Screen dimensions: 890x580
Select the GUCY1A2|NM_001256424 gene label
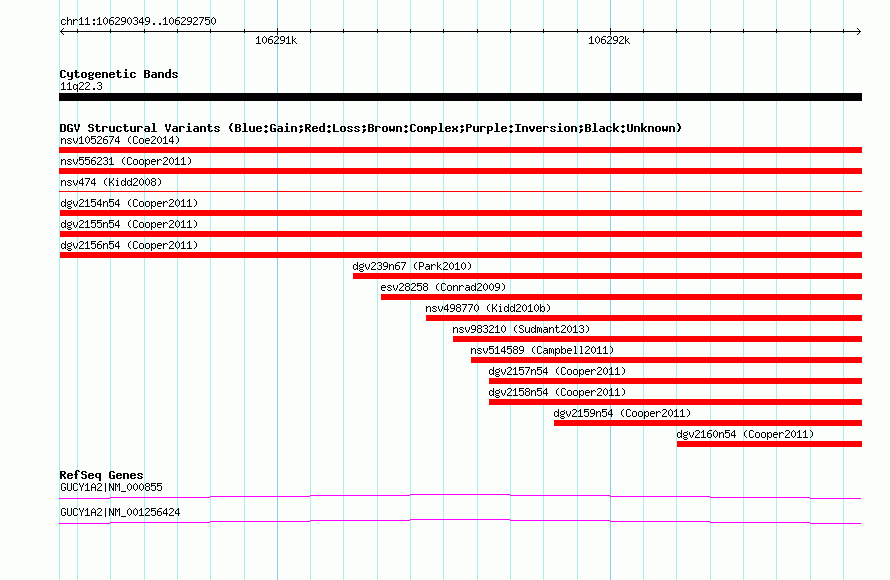point(120,512)
